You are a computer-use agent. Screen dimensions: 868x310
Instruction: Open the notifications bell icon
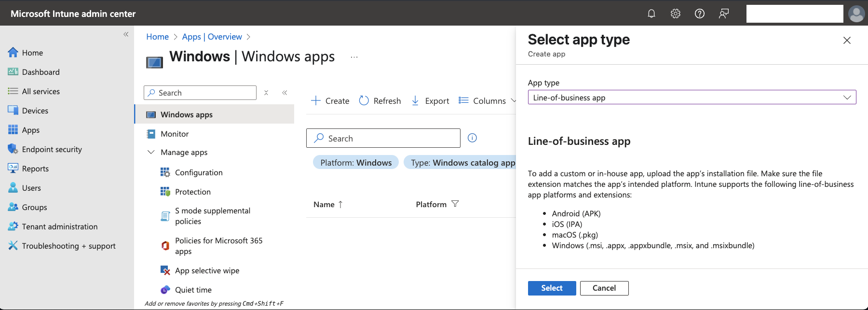[x=651, y=14]
